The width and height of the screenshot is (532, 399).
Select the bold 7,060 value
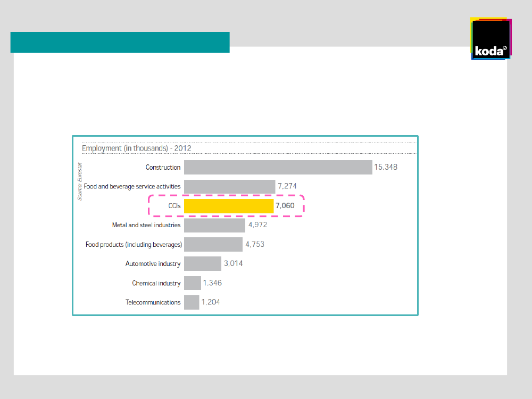[x=285, y=206]
